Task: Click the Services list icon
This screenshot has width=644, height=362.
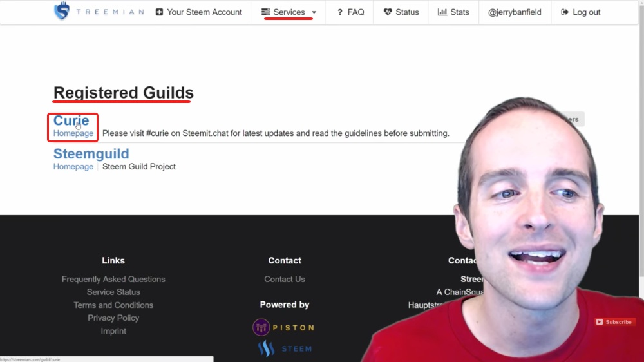Action: [x=266, y=12]
